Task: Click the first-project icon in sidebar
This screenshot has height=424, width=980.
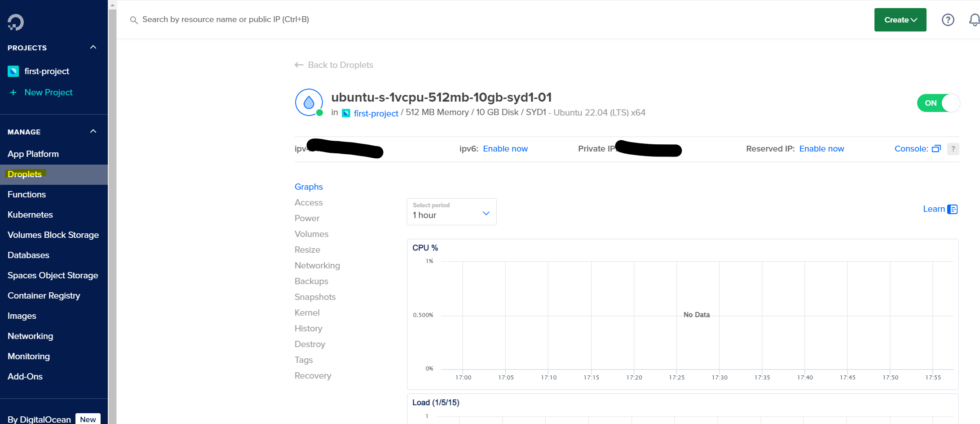Action: pos(13,71)
